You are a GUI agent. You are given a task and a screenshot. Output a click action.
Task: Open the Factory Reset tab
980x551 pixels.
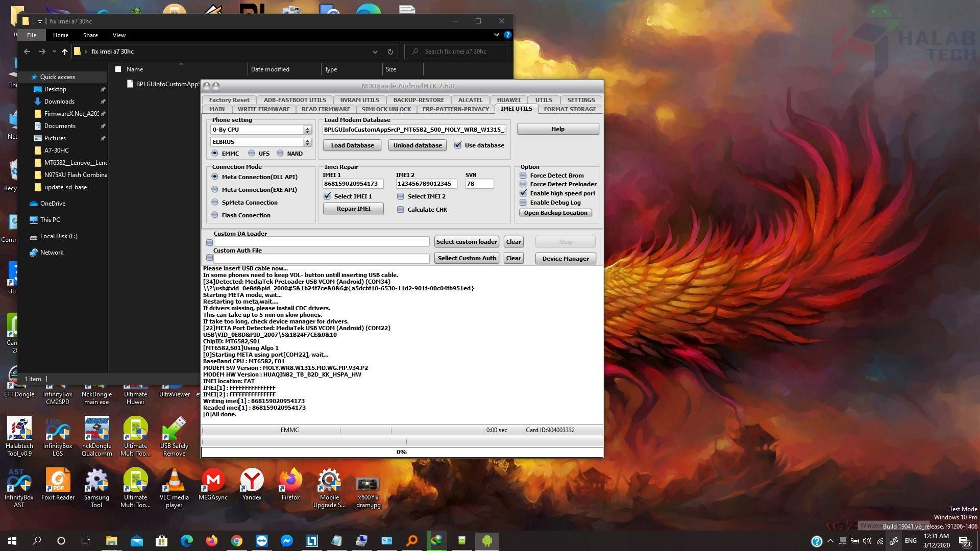[x=229, y=100]
